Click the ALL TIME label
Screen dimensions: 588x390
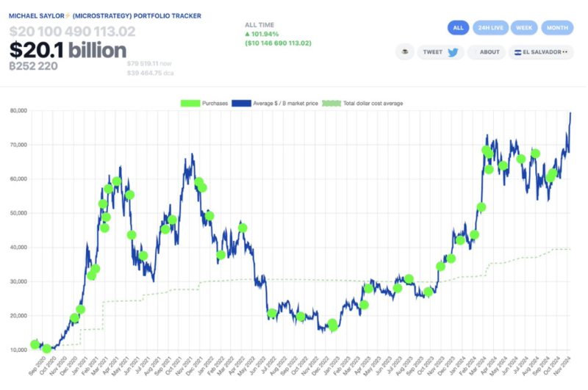(x=259, y=25)
